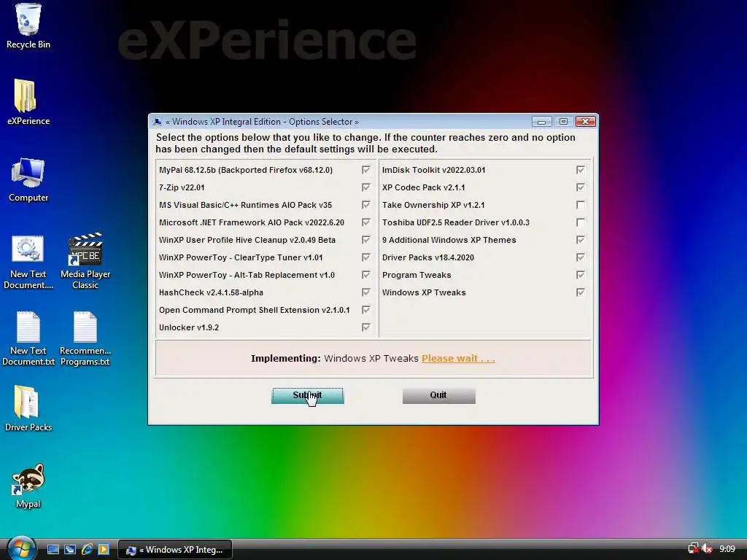Screen dimensions: 747x560
Task: Enable the Take Ownership XP v1.2.1 checkbox
Action: coord(580,205)
